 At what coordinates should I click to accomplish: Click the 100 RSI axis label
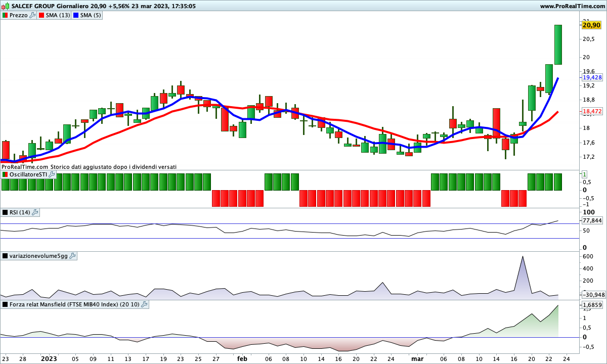(588, 212)
